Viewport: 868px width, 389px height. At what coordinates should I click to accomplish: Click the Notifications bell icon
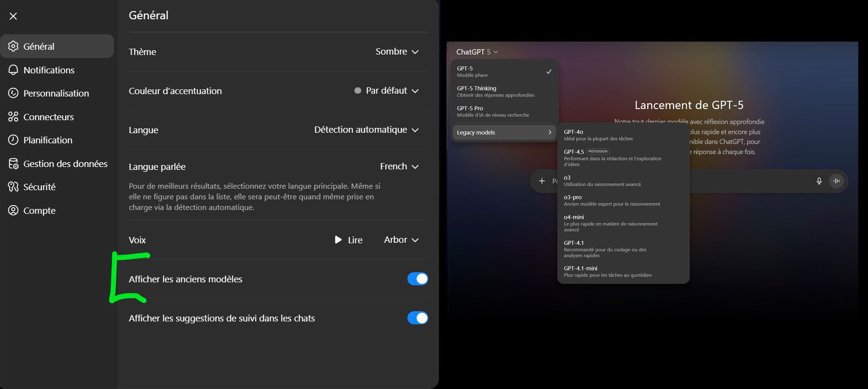14,70
